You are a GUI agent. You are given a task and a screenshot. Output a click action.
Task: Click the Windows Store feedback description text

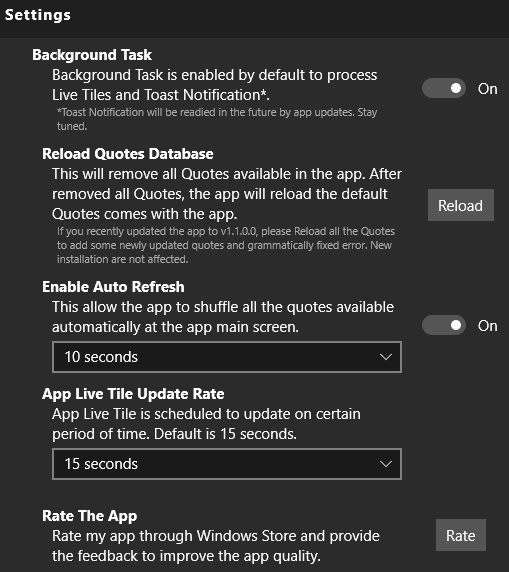216,546
